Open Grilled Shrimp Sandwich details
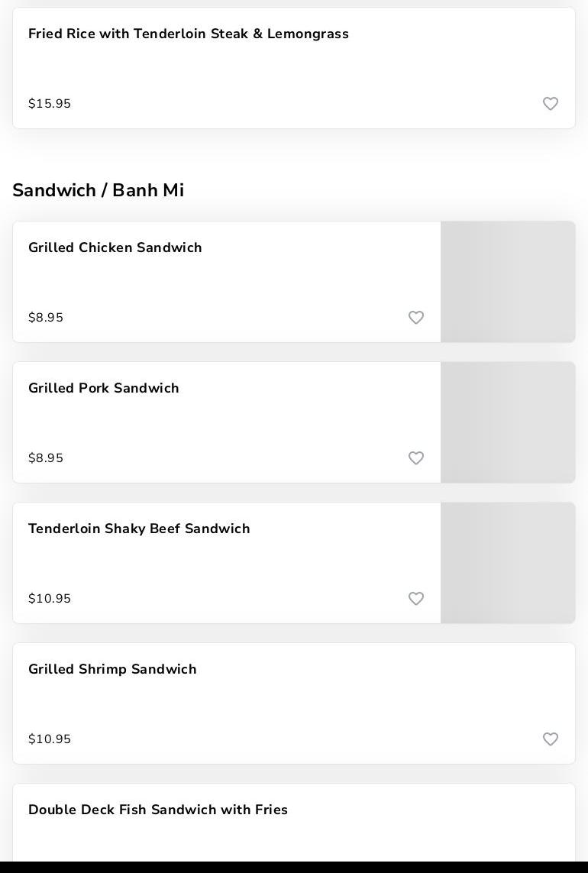 pos(112,670)
